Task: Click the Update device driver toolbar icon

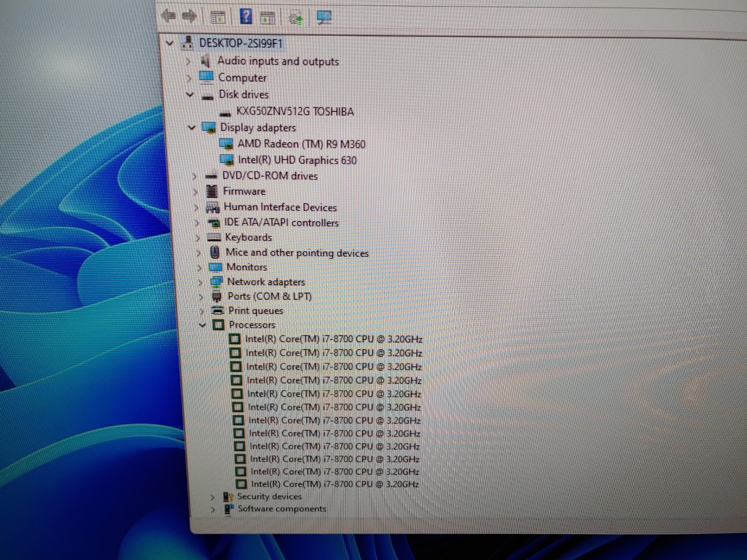Action: [x=296, y=18]
